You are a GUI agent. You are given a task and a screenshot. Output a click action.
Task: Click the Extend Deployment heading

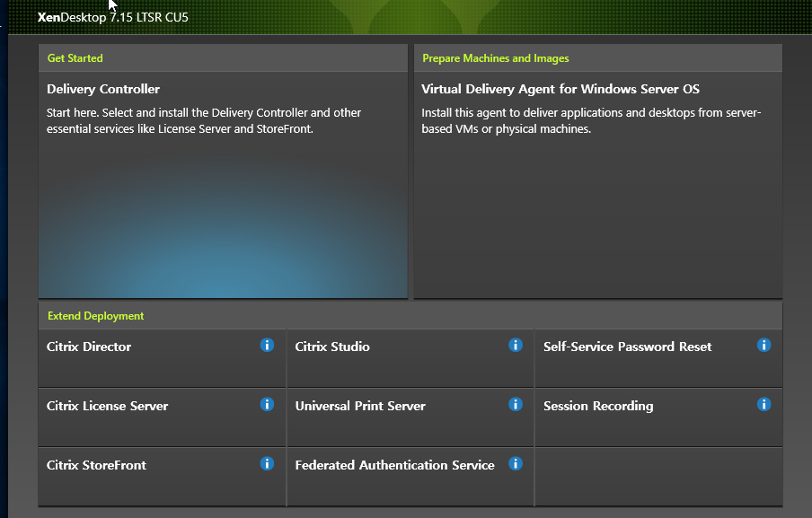(x=96, y=316)
